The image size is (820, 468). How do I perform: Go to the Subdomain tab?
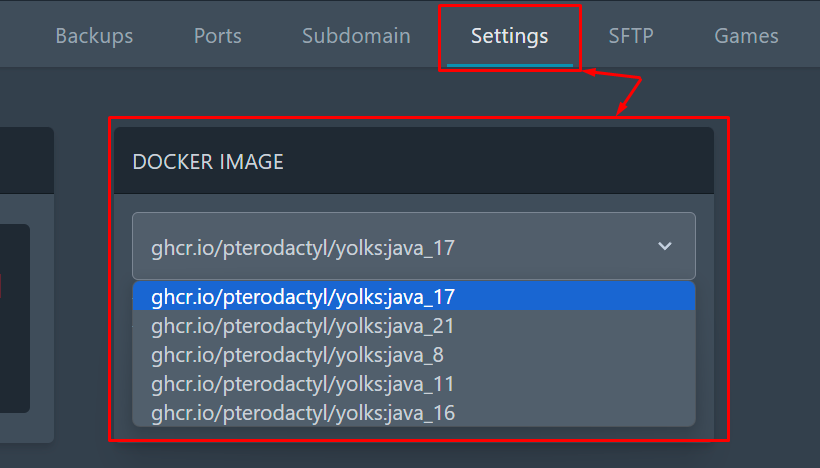[x=356, y=36]
